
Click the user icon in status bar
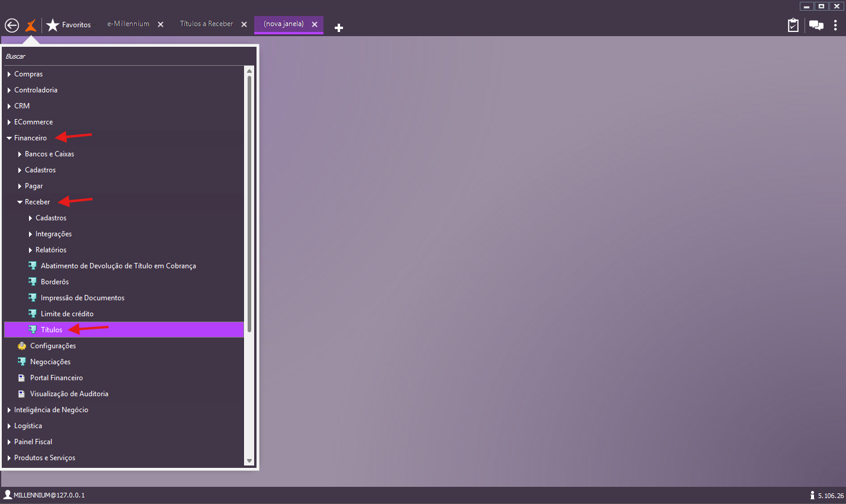point(8,495)
